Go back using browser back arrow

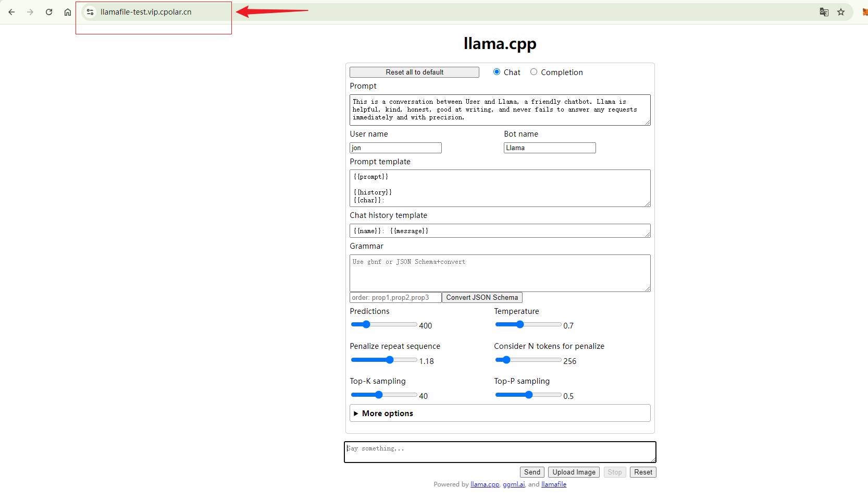tap(11, 12)
